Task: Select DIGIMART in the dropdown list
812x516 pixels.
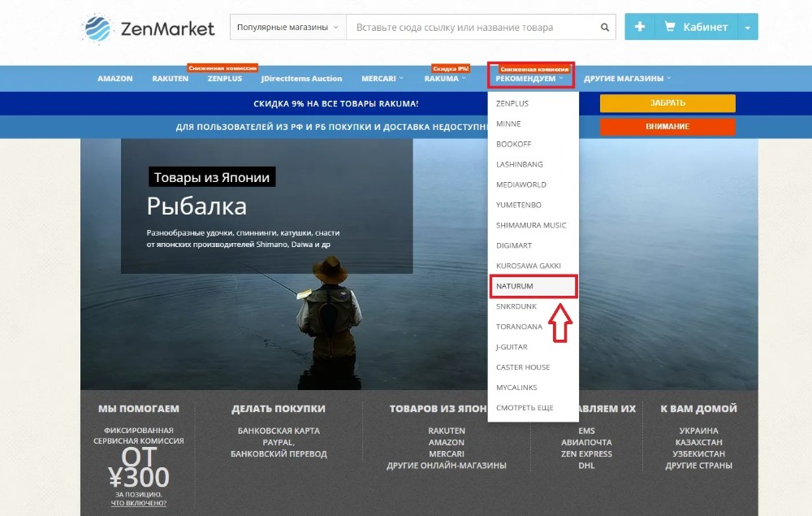Action: pos(533,245)
